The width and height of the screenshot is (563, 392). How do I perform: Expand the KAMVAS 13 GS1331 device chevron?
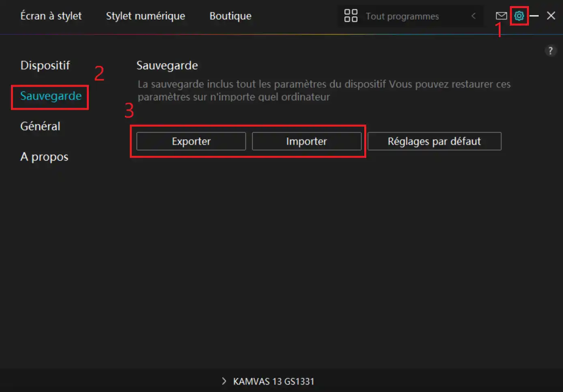point(224,381)
